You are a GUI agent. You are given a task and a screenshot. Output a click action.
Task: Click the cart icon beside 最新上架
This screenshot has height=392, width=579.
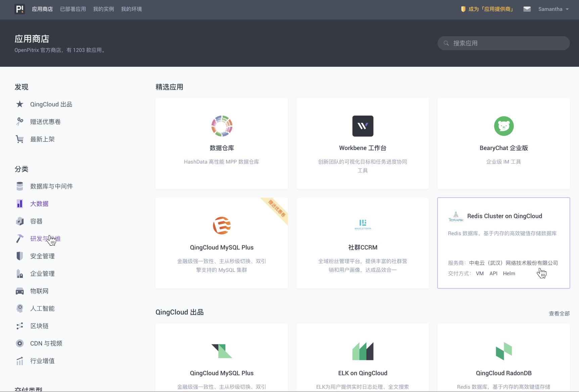(x=20, y=139)
